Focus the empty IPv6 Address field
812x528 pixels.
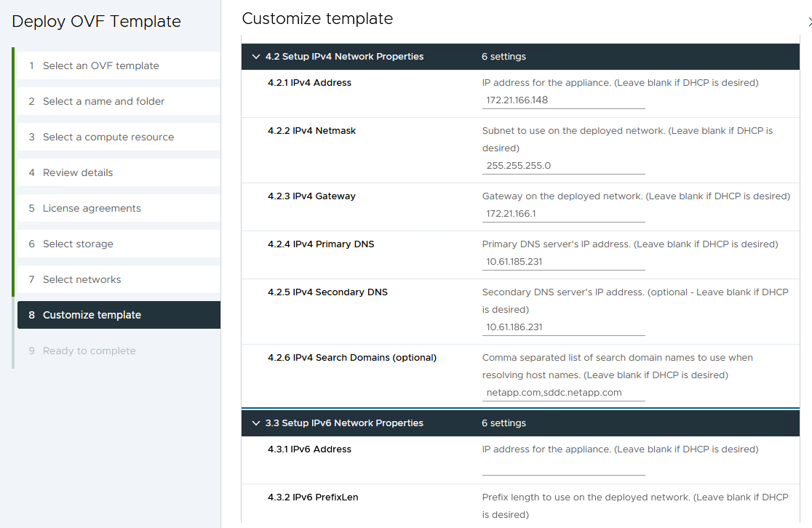tap(563, 467)
